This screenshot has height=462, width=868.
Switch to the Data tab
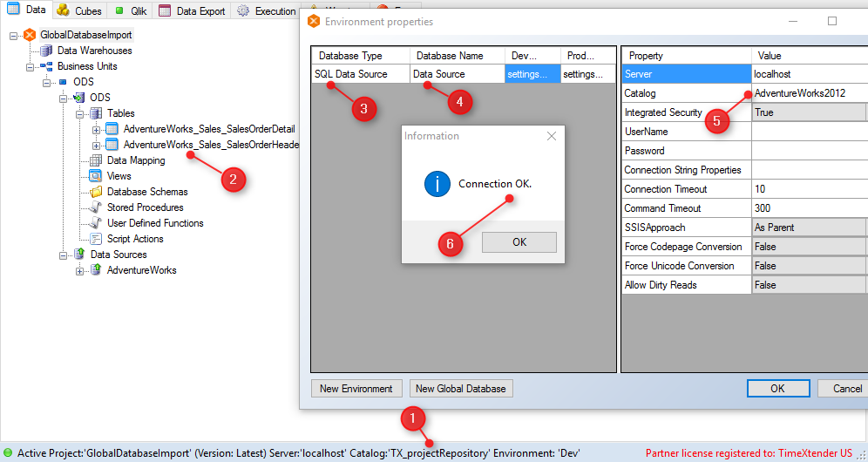(x=26, y=10)
